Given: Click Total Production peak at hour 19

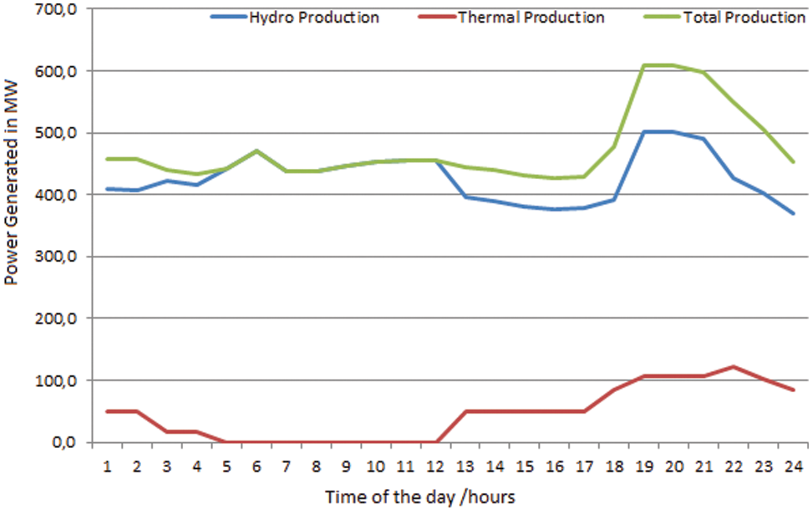Looking at the screenshot, I should click(x=642, y=65).
